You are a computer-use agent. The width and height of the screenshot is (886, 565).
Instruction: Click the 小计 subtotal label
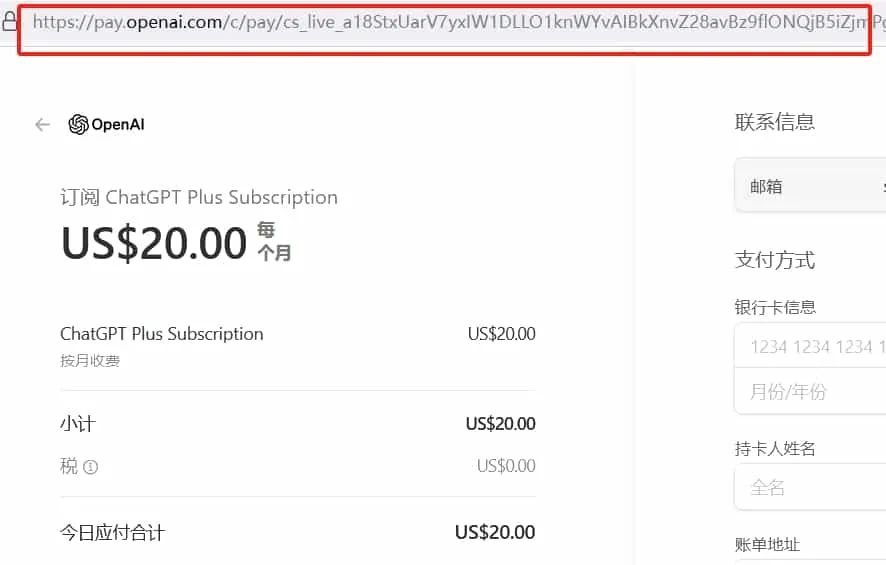click(x=77, y=424)
